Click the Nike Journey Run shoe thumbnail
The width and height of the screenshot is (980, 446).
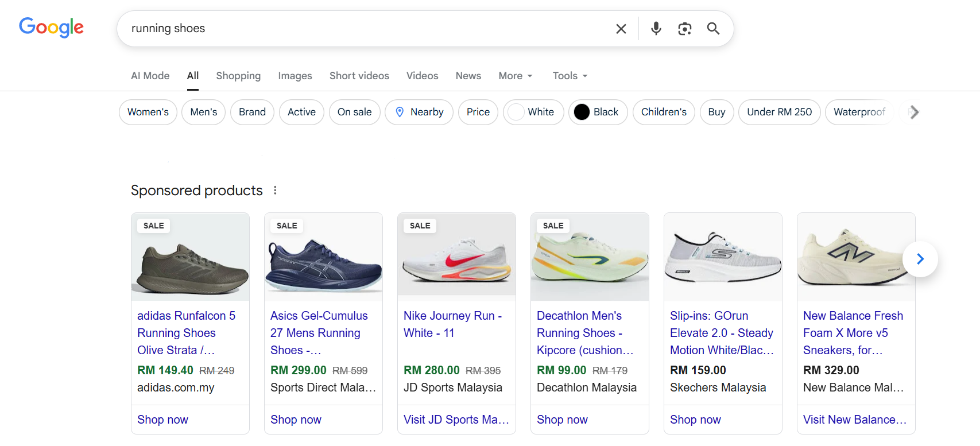(456, 257)
